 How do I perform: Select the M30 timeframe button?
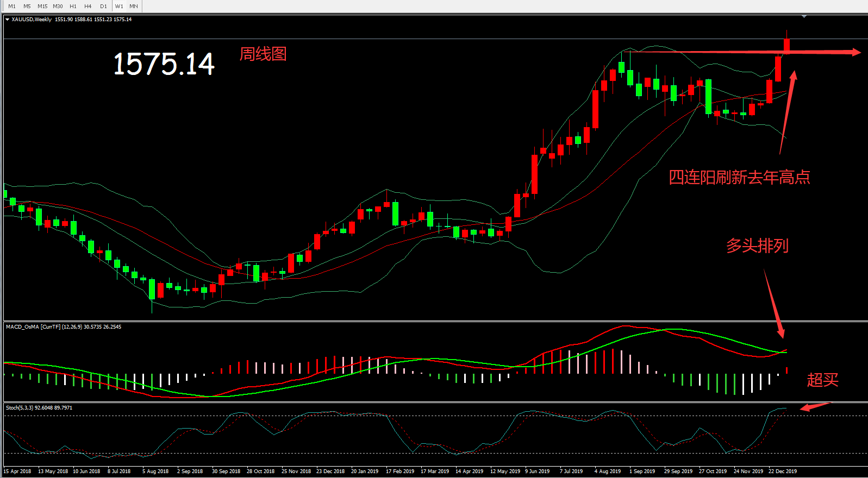(58, 7)
